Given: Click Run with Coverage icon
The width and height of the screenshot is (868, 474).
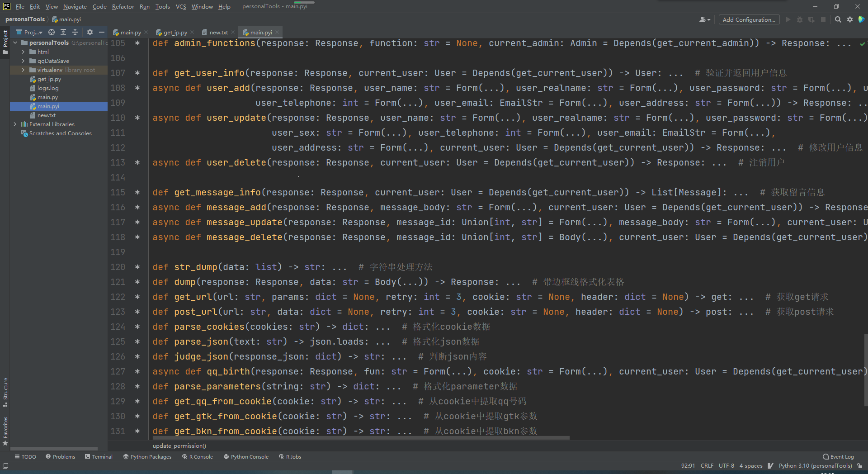Looking at the screenshot, I should tap(811, 19).
